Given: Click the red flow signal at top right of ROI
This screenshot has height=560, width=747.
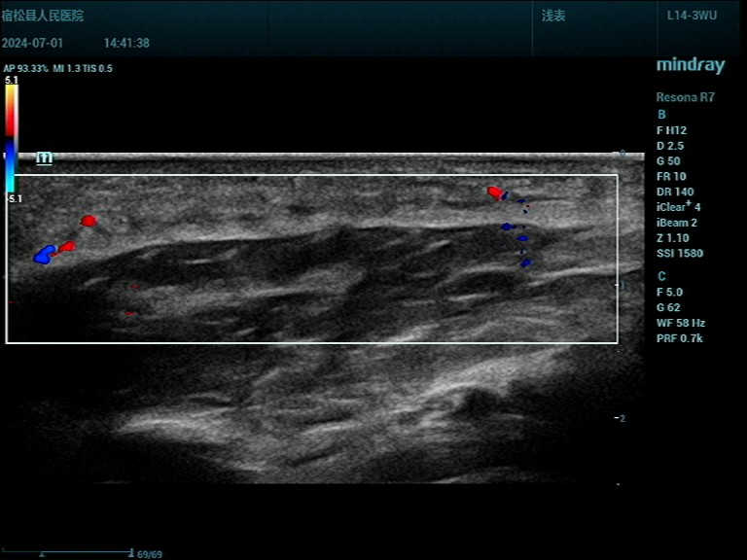Looking at the screenshot, I should 495,192.
